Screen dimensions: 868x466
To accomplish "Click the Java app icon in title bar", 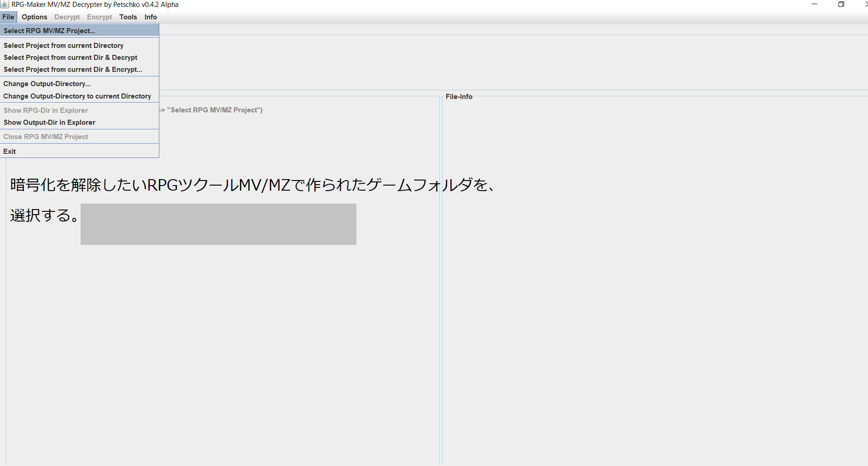I will click(5, 5).
